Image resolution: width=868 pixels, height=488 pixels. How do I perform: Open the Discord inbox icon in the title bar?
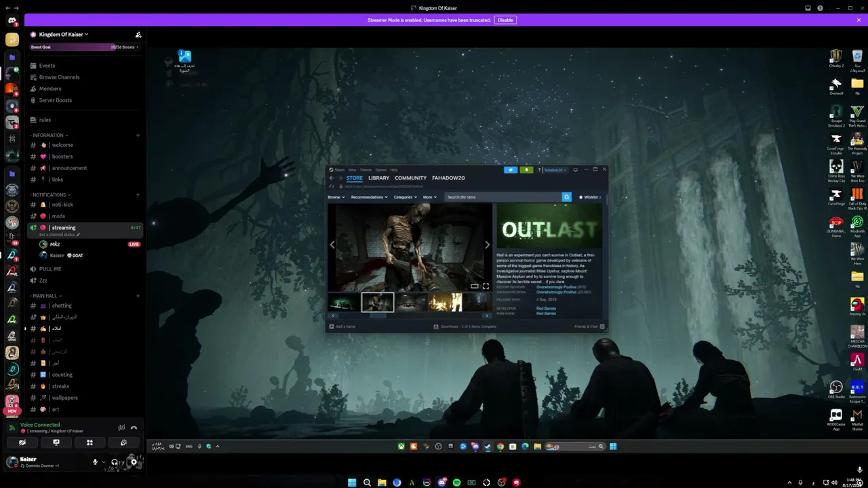[808, 8]
